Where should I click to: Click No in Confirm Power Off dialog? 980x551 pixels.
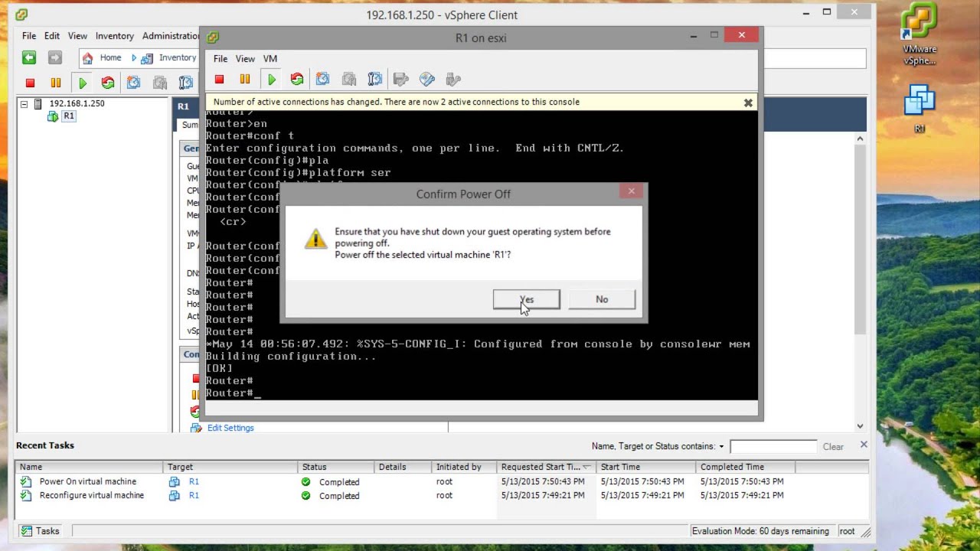[602, 299]
